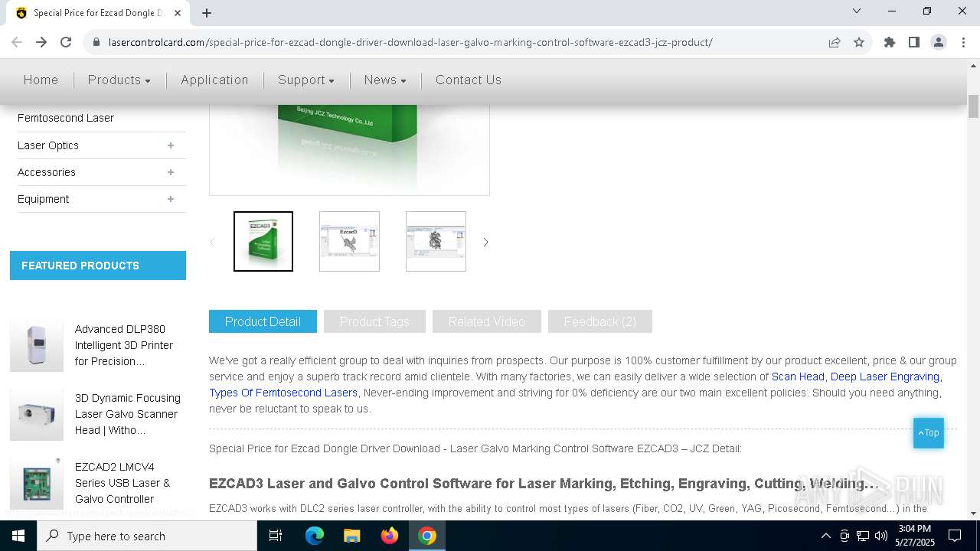This screenshot has width=980, height=551.
Task: Open Products navigation dropdown
Action: [119, 80]
